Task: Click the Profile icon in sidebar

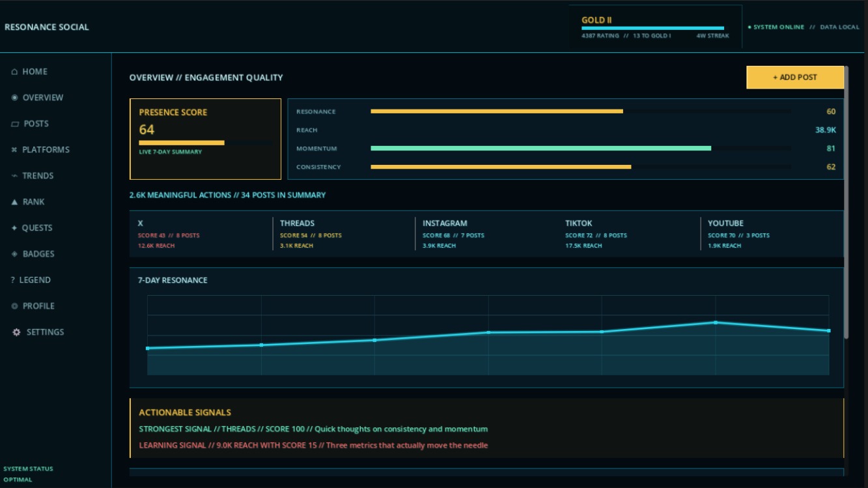Action: point(14,306)
